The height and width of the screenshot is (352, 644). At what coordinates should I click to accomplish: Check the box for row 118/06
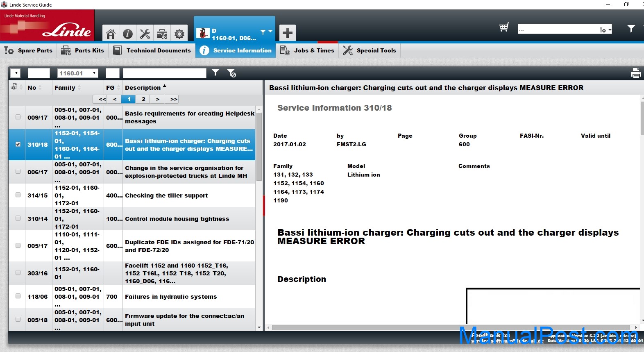(18, 296)
